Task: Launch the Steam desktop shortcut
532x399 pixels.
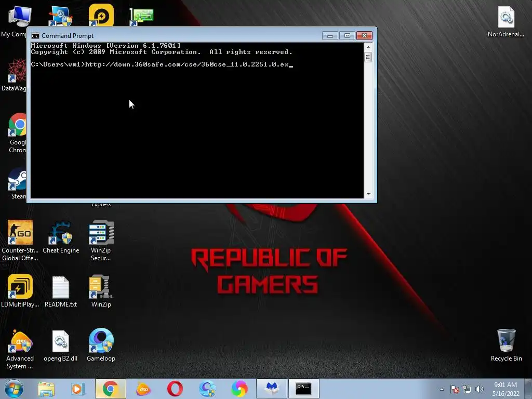Action: pyautogui.click(x=18, y=179)
